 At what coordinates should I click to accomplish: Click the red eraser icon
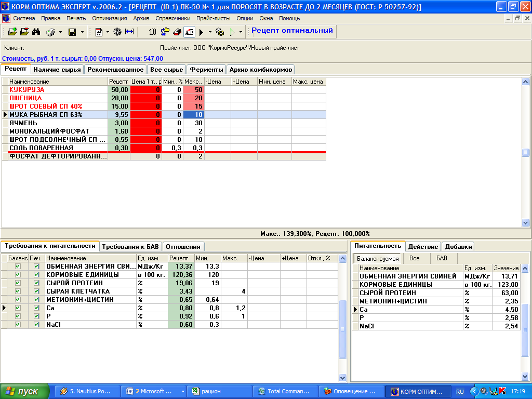177,32
